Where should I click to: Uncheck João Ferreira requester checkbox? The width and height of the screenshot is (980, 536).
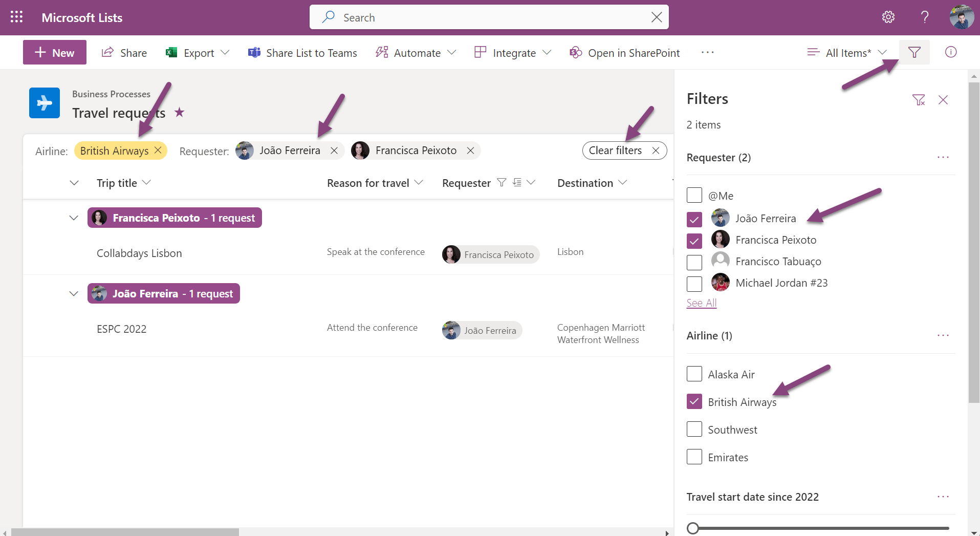point(694,220)
